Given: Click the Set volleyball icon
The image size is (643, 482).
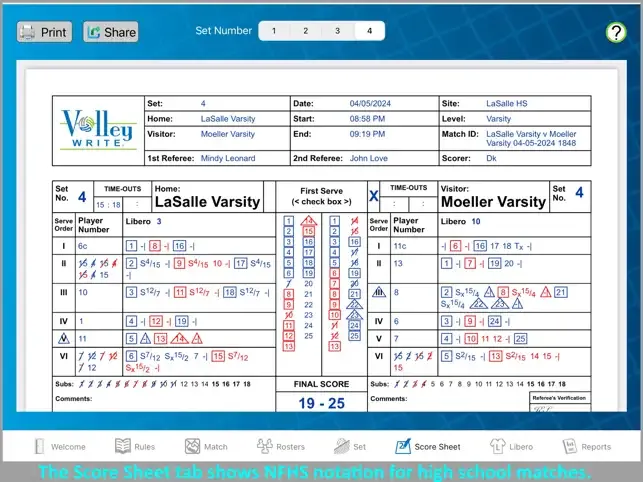Looking at the screenshot, I should (x=342, y=446).
